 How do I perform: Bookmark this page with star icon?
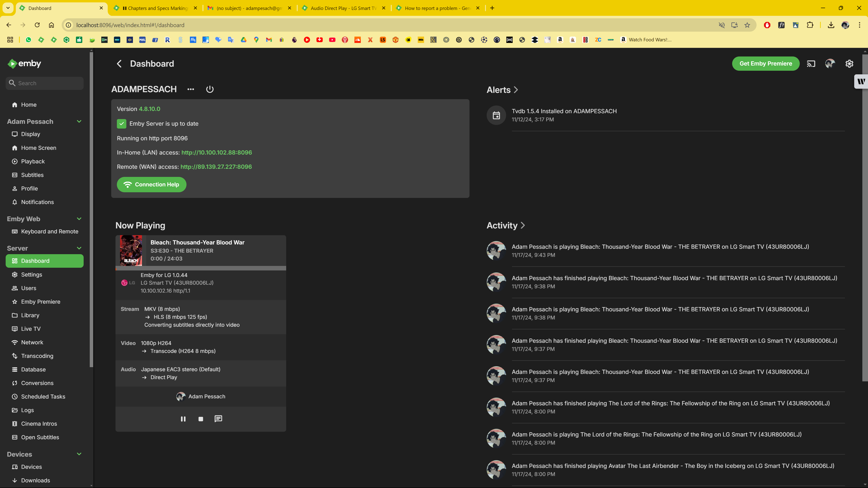tap(747, 25)
